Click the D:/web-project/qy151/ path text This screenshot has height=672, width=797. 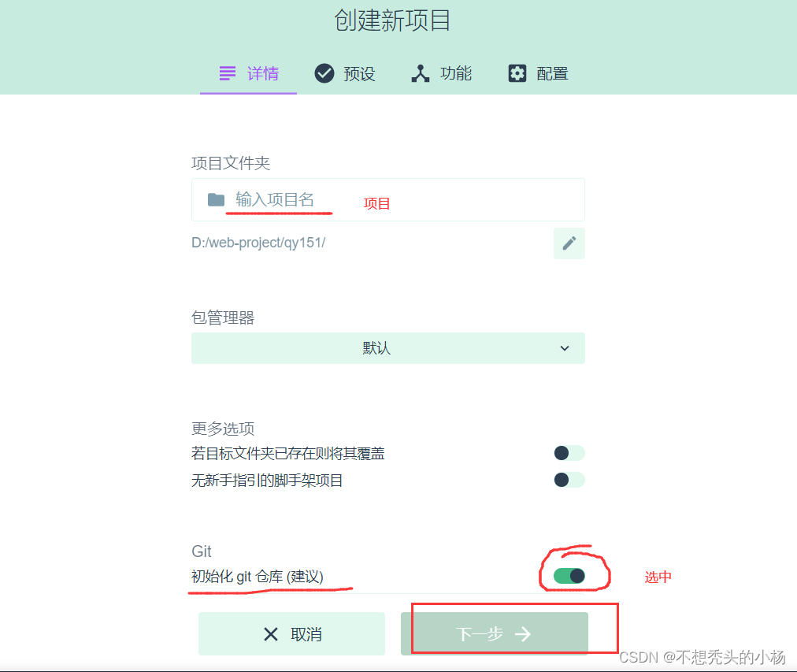point(258,243)
